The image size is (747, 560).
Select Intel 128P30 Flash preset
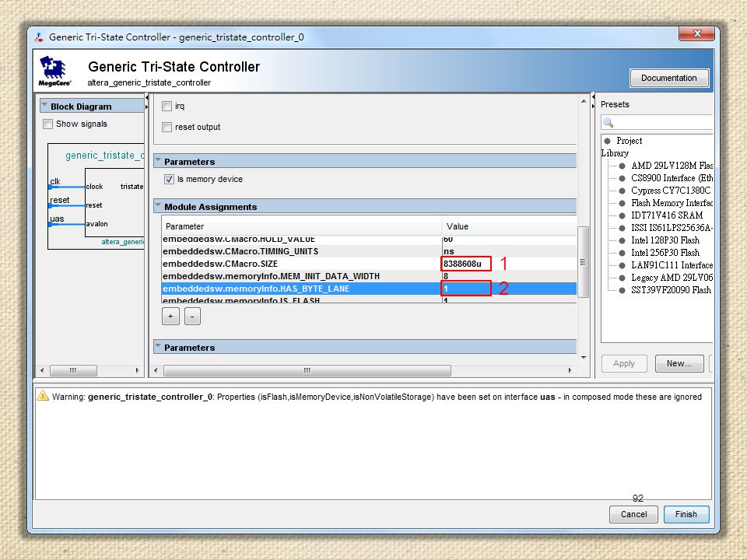pos(665,240)
